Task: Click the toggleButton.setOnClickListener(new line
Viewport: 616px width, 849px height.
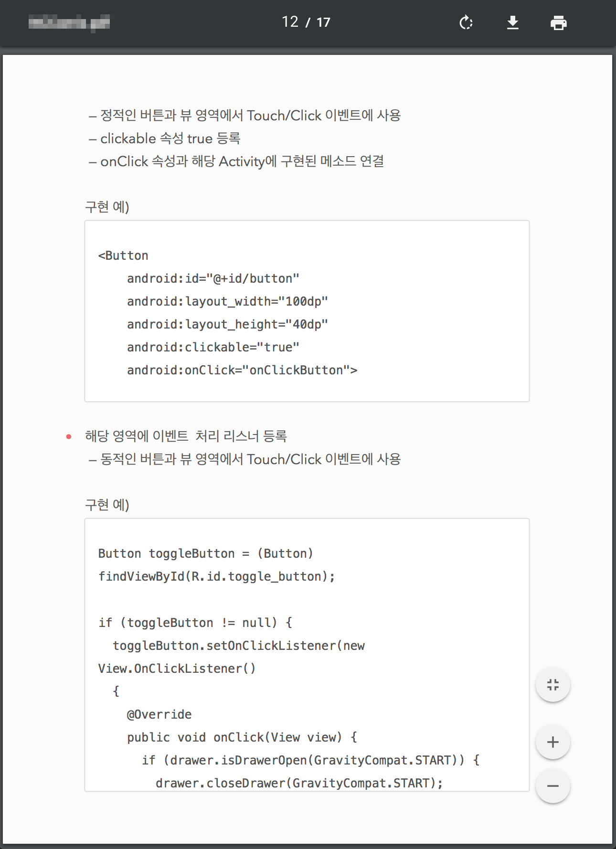Action: [239, 646]
